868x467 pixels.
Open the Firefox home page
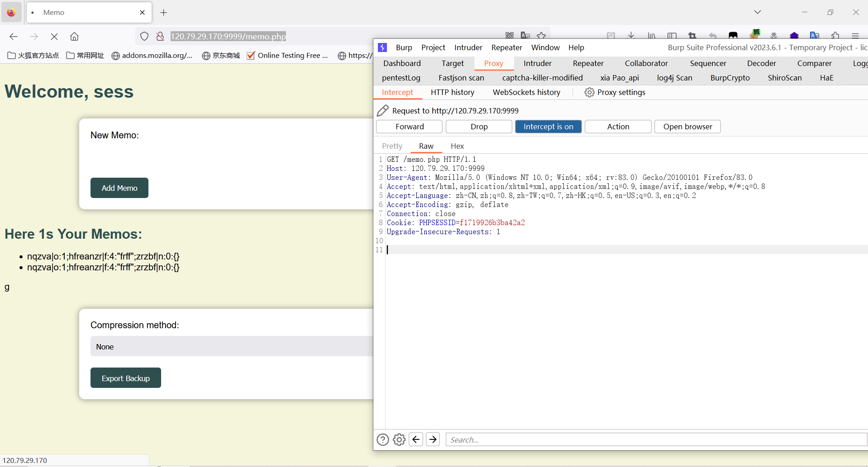tap(75, 37)
